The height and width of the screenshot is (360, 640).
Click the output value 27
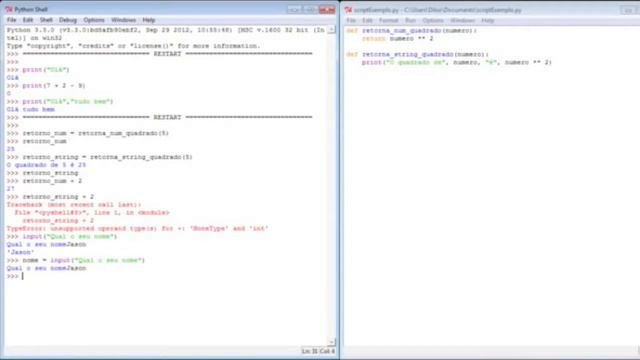coord(11,189)
